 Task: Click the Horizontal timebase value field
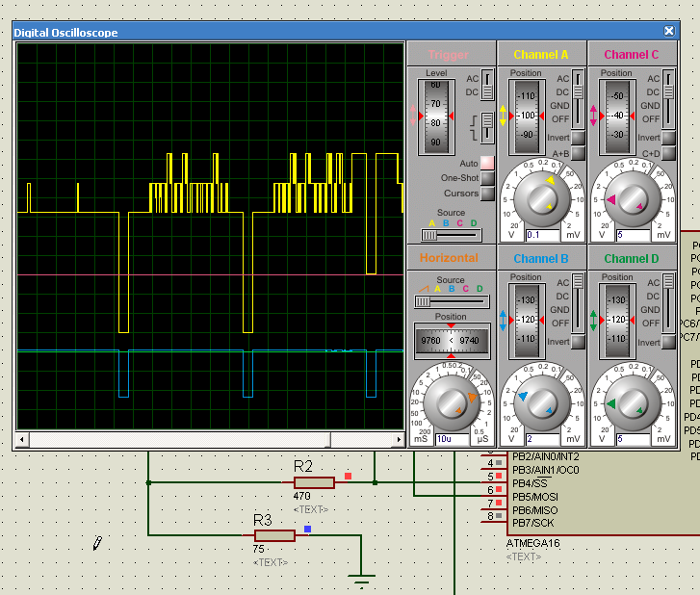(451, 439)
